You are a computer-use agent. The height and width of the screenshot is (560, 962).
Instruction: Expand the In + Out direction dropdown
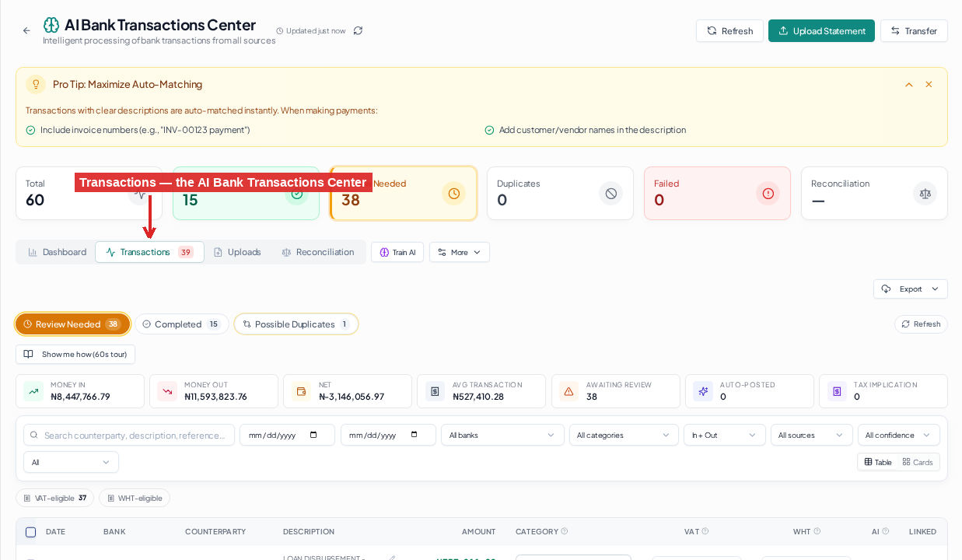(725, 435)
